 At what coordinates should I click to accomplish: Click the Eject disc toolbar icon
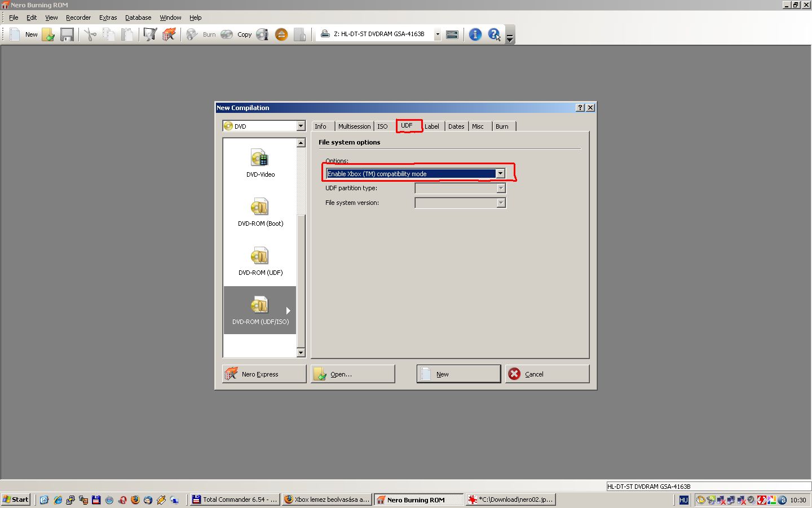[281, 35]
